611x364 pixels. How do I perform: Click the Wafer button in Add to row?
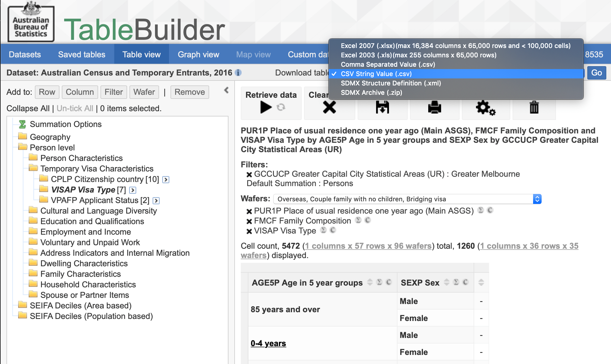(144, 92)
